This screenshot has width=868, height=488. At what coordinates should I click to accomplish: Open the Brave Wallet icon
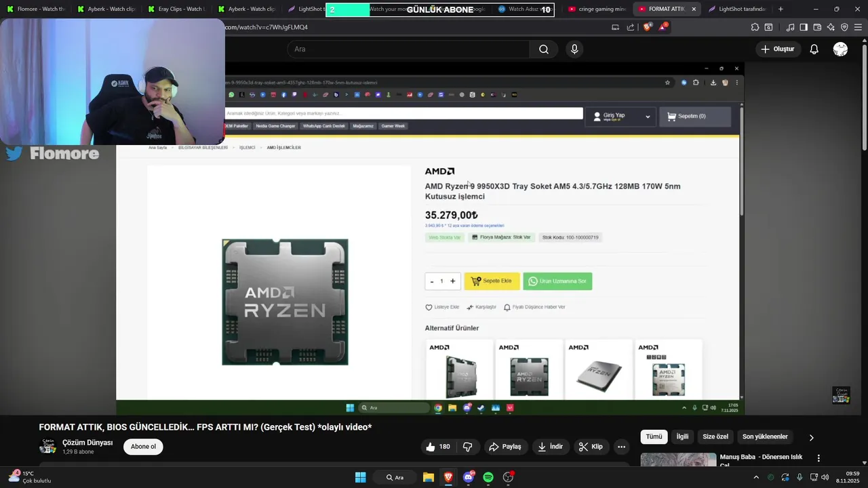(817, 27)
